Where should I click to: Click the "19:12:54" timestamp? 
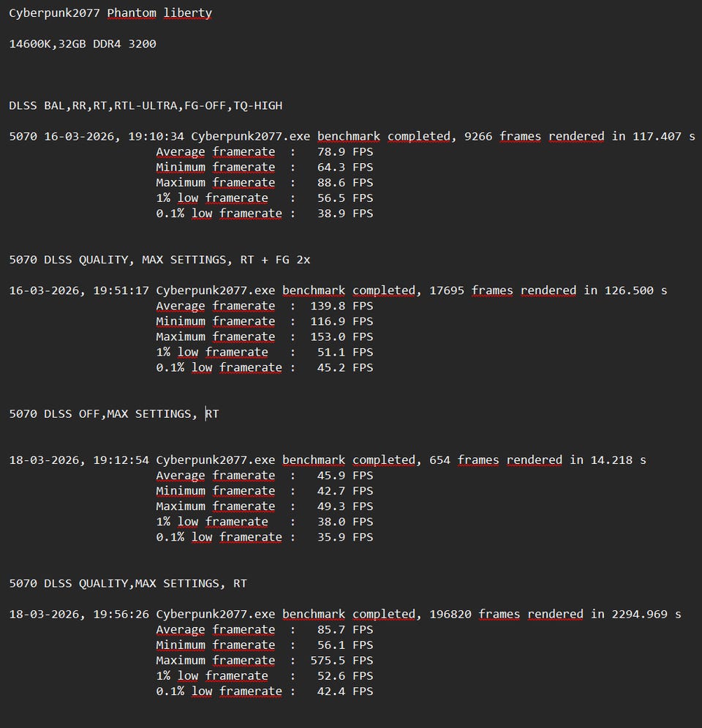[121, 460]
